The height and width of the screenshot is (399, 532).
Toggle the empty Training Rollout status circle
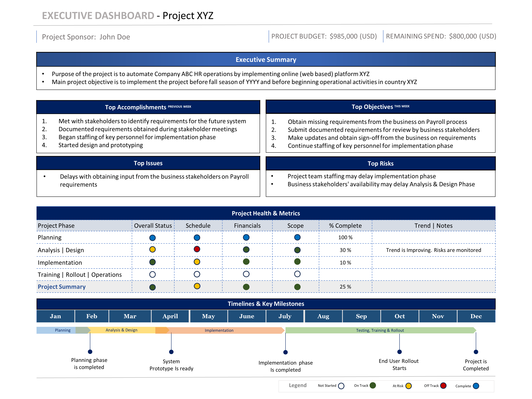click(152, 274)
